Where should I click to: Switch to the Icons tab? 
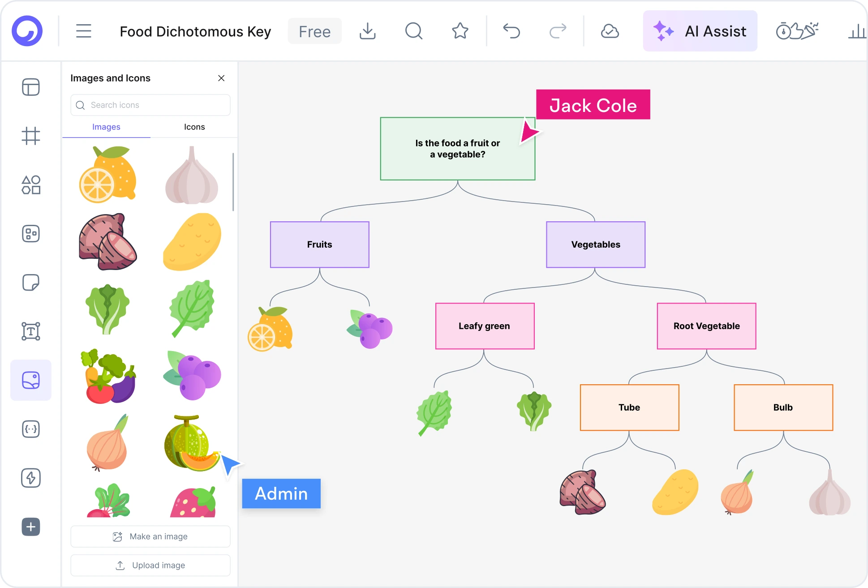pyautogui.click(x=194, y=127)
